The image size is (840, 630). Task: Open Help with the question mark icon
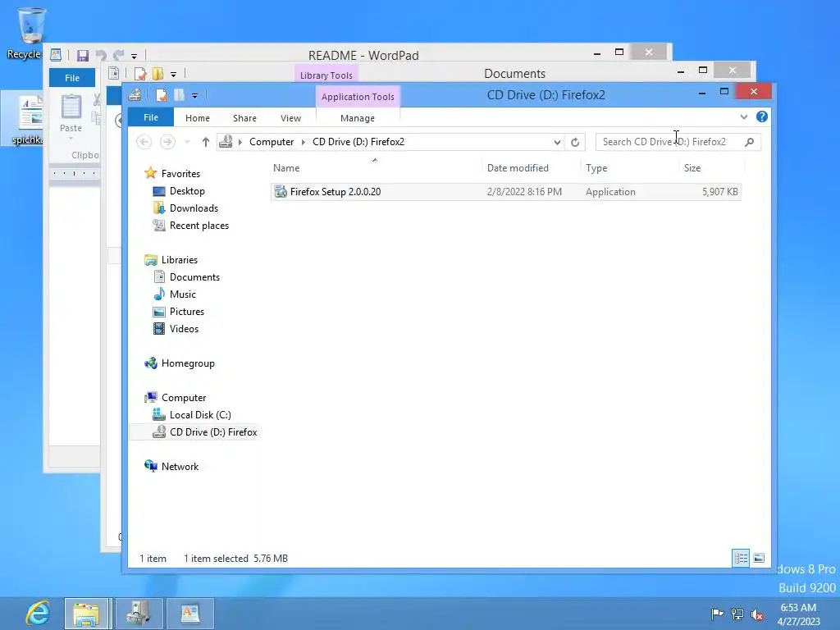tap(761, 116)
